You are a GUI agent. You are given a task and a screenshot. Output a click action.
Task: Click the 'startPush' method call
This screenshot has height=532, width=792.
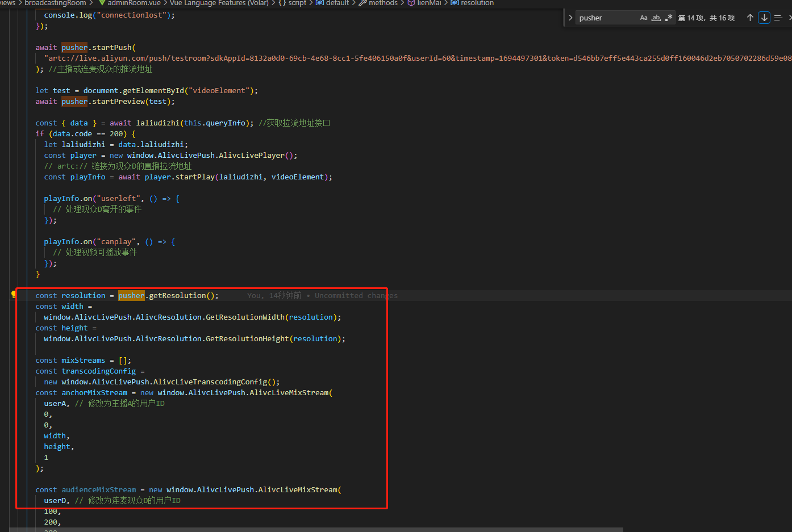pyautogui.click(x=112, y=48)
